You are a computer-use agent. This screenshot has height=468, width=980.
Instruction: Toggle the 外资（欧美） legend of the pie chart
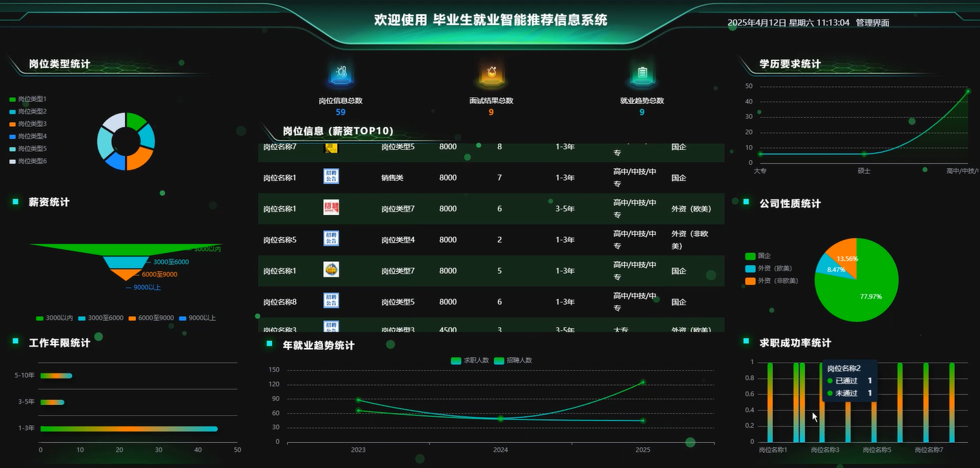(x=768, y=268)
